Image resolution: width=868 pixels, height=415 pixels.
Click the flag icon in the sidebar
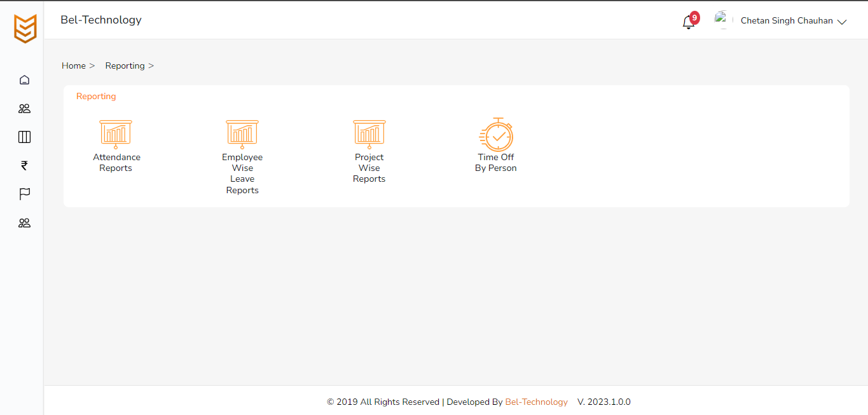tap(24, 194)
